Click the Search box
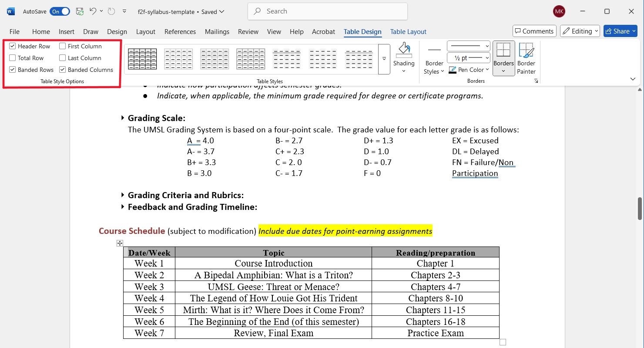Image resolution: width=644 pixels, height=348 pixels. click(x=328, y=11)
